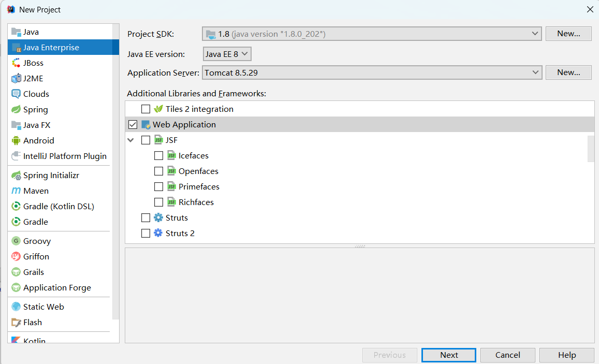
Task: Click New button beside Application Server
Action: [568, 72]
